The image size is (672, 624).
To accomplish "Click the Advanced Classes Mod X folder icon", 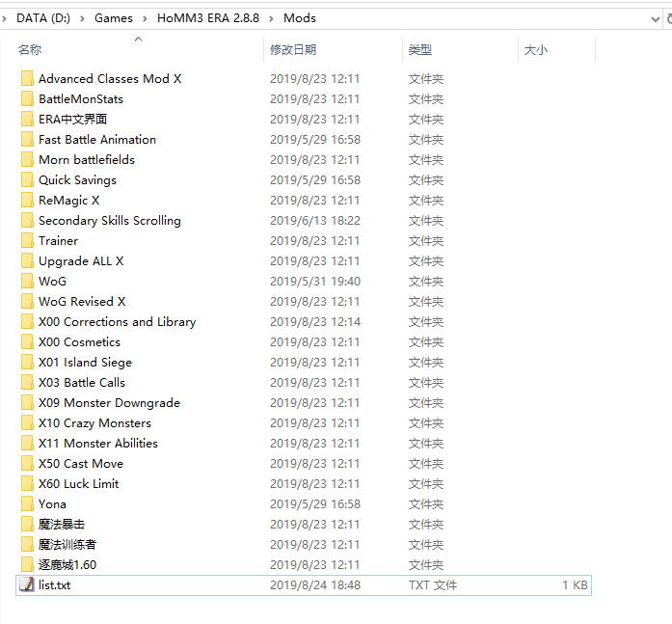I will (27, 79).
